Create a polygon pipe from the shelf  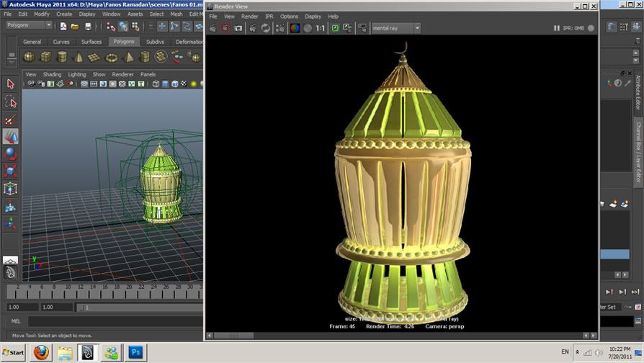[145, 57]
